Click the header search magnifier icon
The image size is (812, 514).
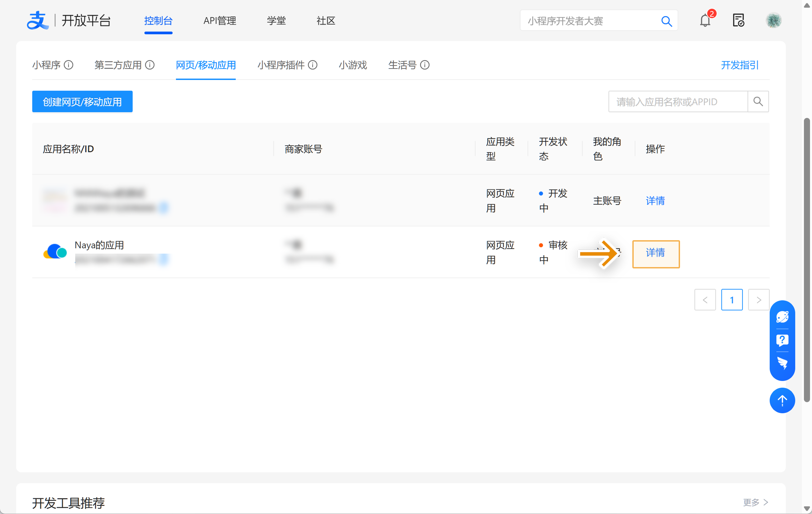point(666,21)
